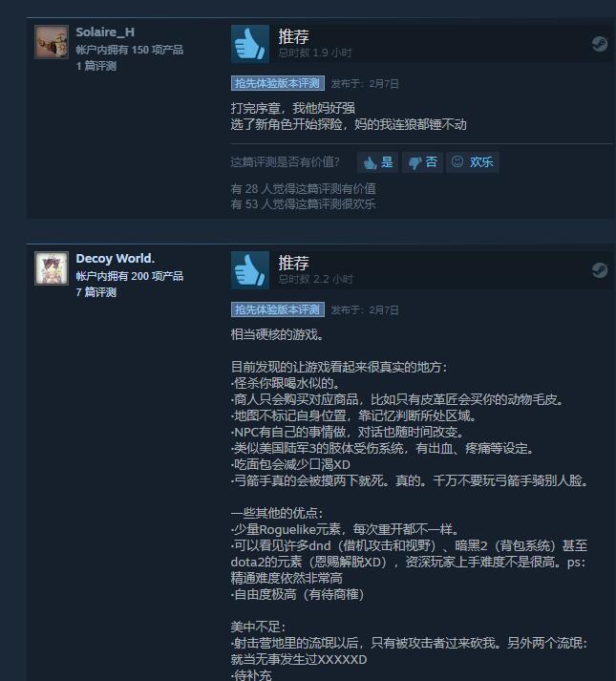The image size is (616, 681).
Task: View Solaire_H's 1 篇评测 reviews link
Action: tap(96, 66)
